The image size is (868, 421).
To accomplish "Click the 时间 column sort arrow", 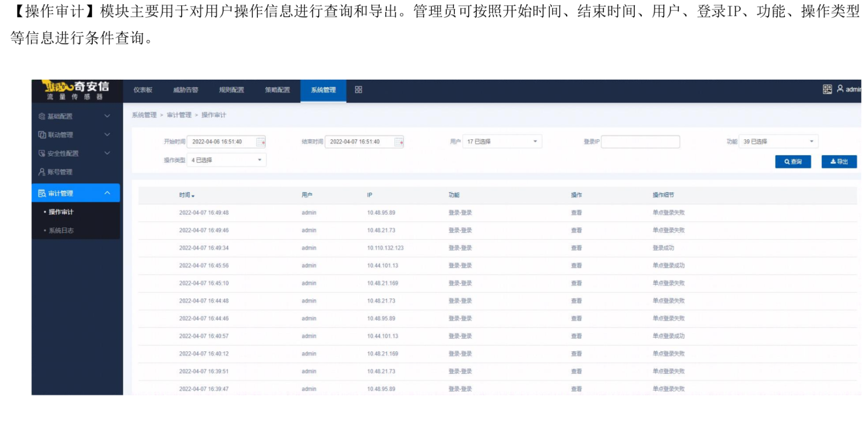I will 193,196.
